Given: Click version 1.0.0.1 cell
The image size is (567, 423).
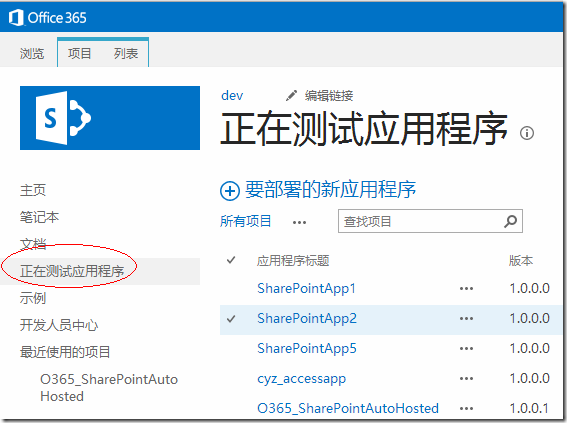Looking at the screenshot, I should tap(529, 409).
